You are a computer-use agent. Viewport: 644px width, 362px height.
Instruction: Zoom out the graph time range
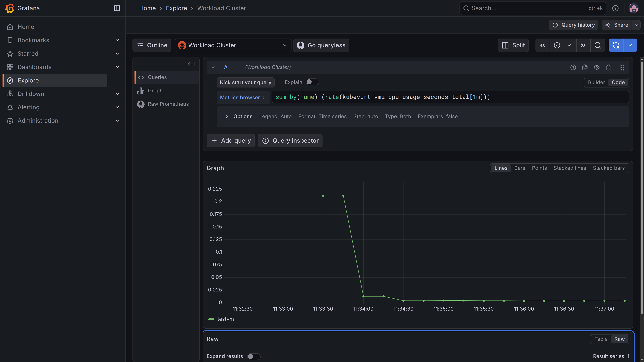(598, 45)
